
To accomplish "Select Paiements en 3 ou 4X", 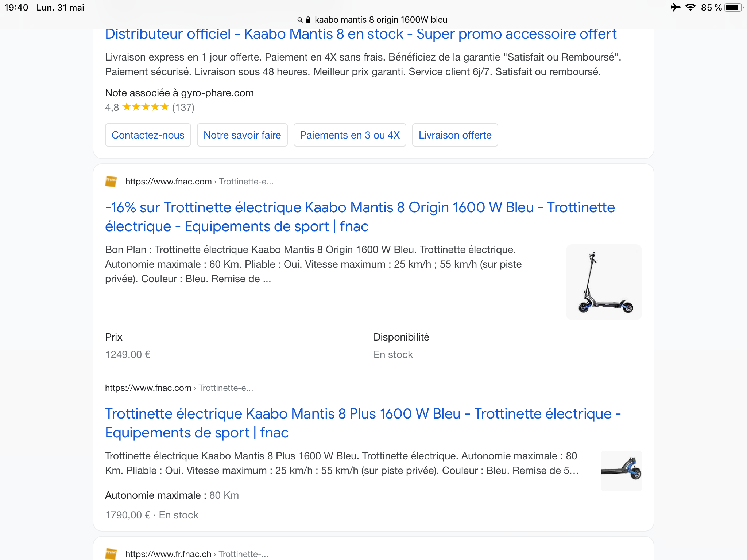I will 350,135.
